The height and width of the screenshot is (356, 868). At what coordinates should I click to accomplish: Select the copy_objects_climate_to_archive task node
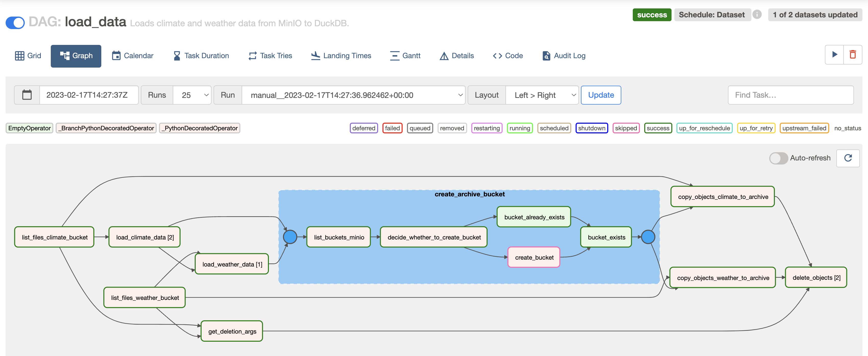coord(722,197)
